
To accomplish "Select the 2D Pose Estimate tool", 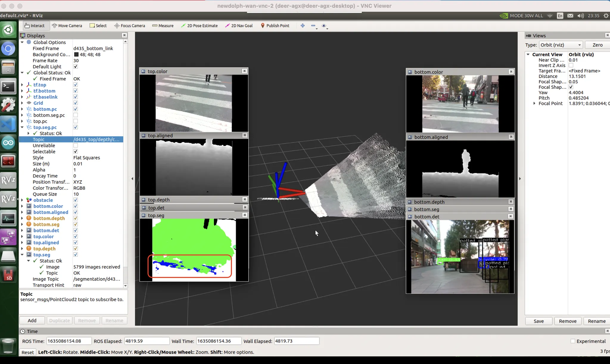I will tap(199, 26).
